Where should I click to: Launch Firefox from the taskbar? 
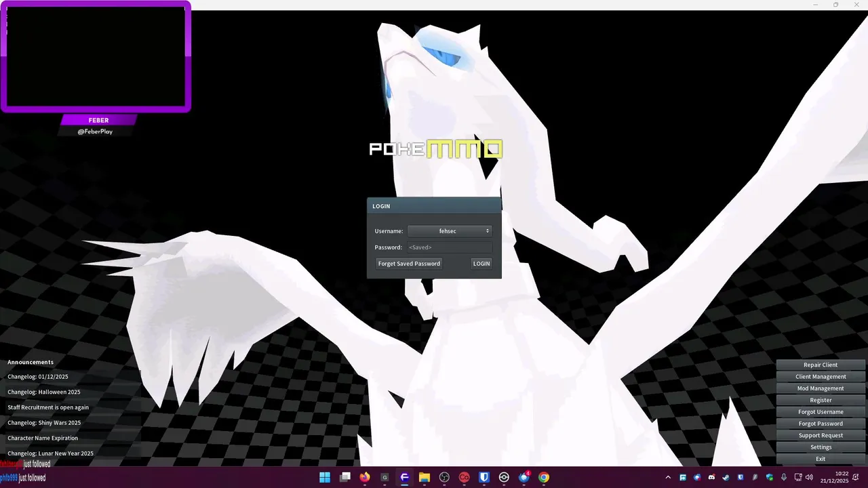click(x=365, y=477)
